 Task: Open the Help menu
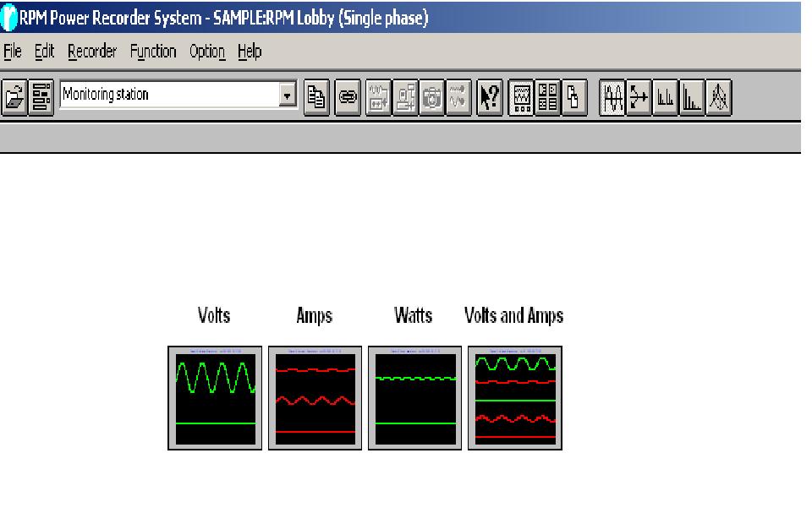coord(250,52)
